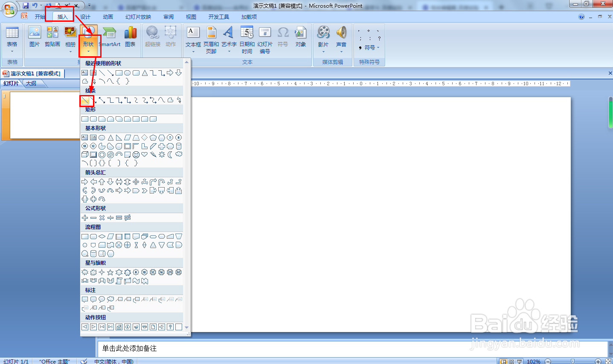
Task: Select the Plus sign in 公式形状
Action: pyautogui.click(x=85, y=218)
